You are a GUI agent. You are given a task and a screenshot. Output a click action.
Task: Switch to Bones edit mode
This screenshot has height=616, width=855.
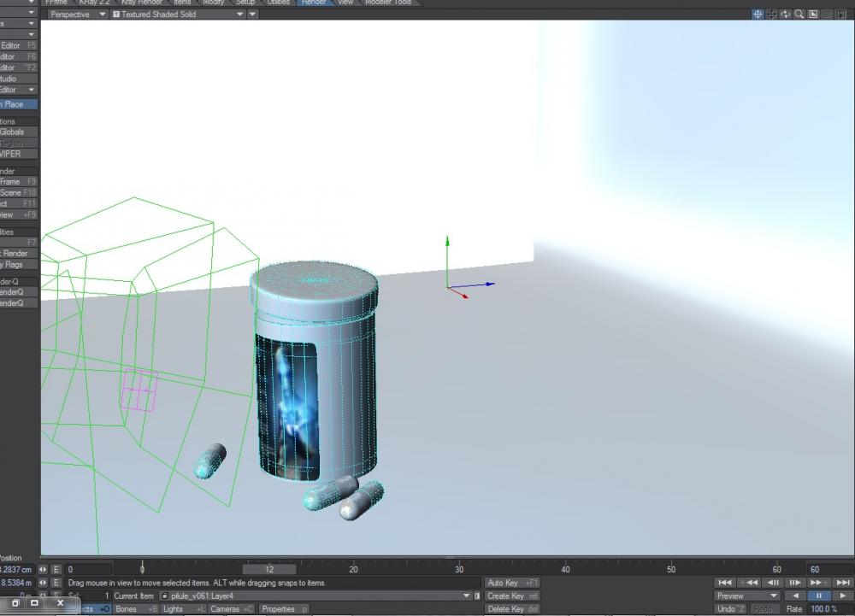pyautogui.click(x=136, y=609)
